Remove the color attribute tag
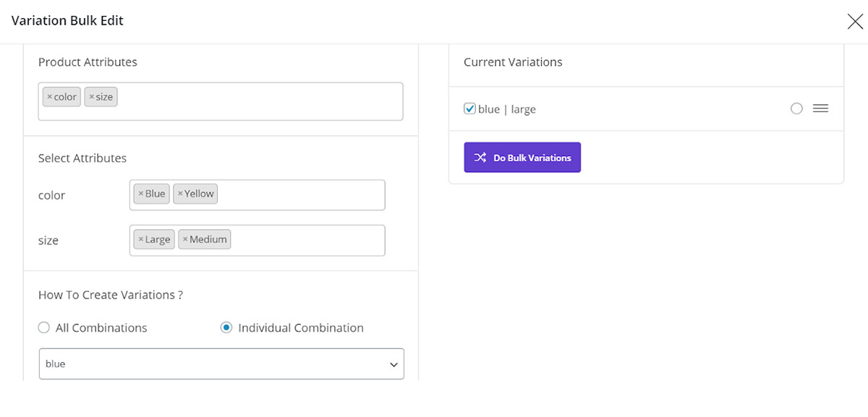868x417 pixels. (49, 97)
